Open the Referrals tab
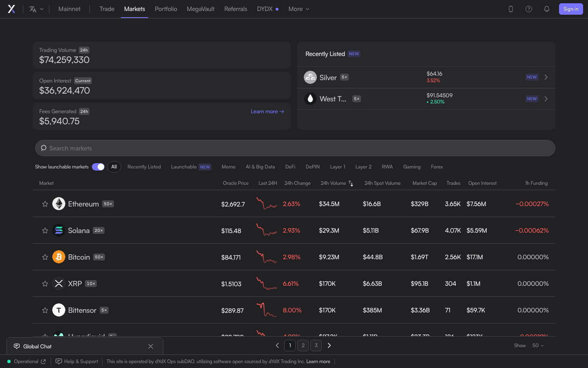The width and height of the screenshot is (588, 368). click(236, 9)
